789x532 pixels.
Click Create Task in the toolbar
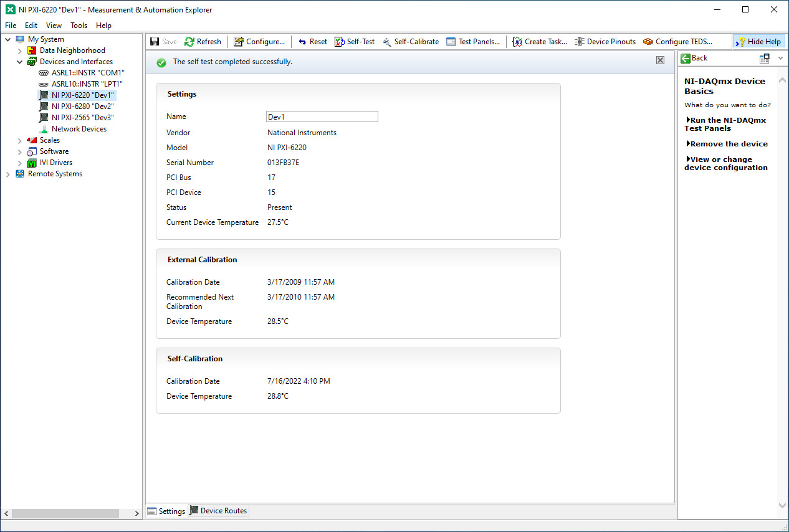pos(540,42)
